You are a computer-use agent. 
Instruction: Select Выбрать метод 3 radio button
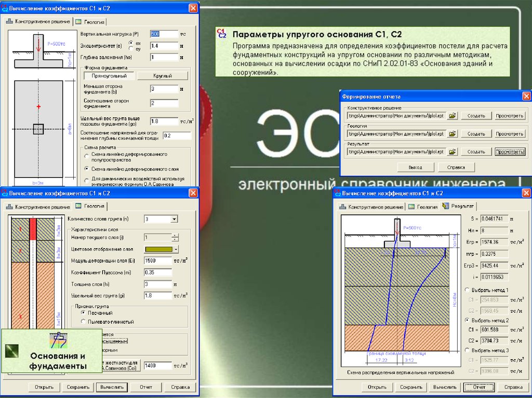467,350
